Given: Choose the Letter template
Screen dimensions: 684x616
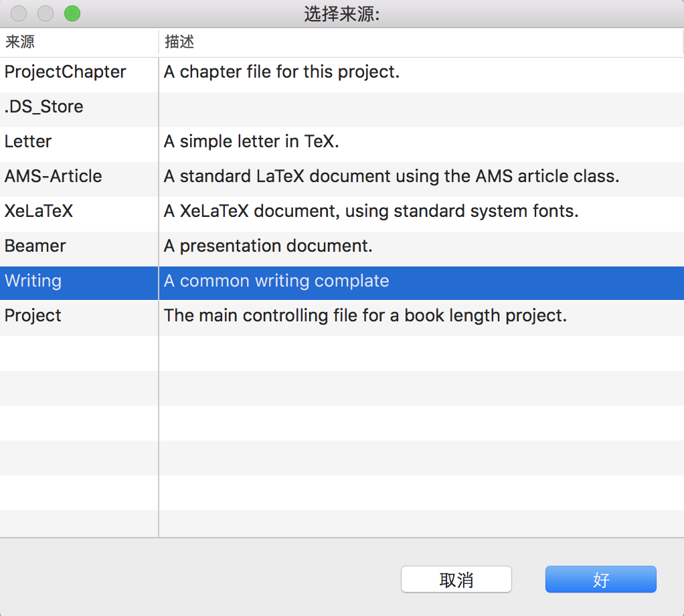Looking at the screenshot, I should tap(28, 141).
